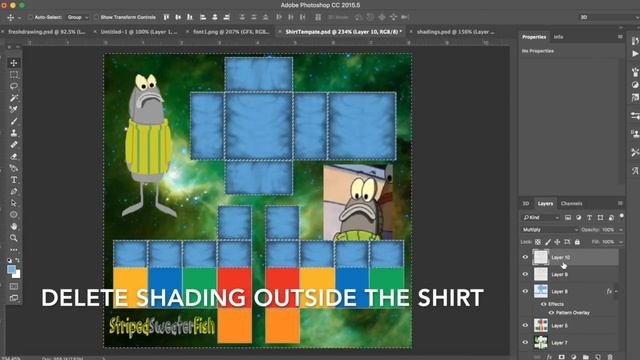Create a new group folder icon
Viewport: 640px width, 360px height.
click(x=586, y=357)
